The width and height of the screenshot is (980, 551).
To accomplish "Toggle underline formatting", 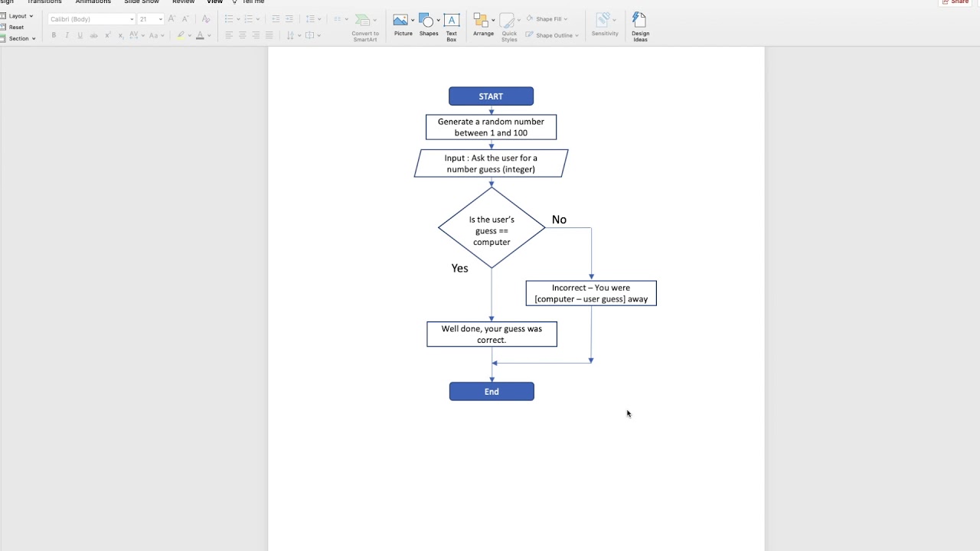I will pyautogui.click(x=80, y=35).
